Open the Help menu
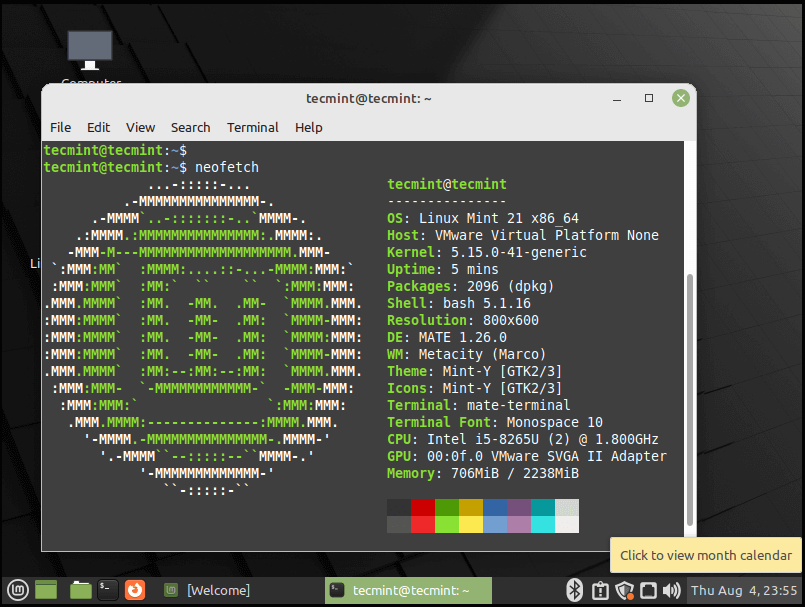805x607 pixels. (x=308, y=127)
